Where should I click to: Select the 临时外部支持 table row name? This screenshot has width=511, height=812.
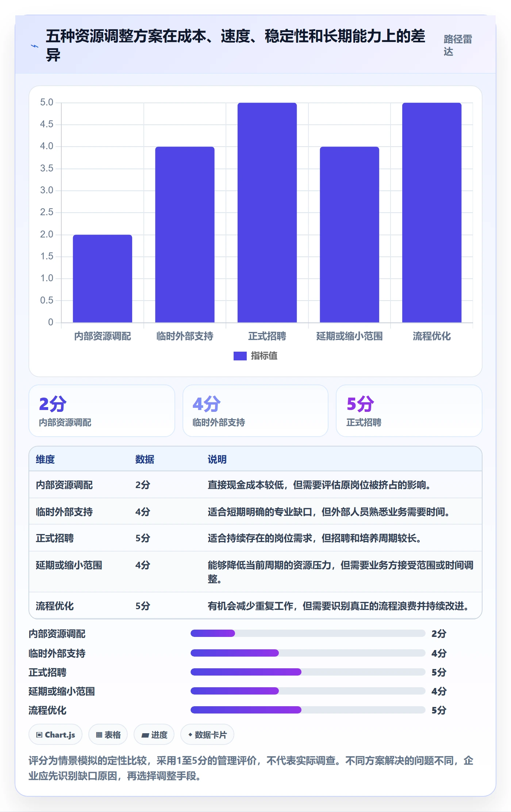click(64, 512)
